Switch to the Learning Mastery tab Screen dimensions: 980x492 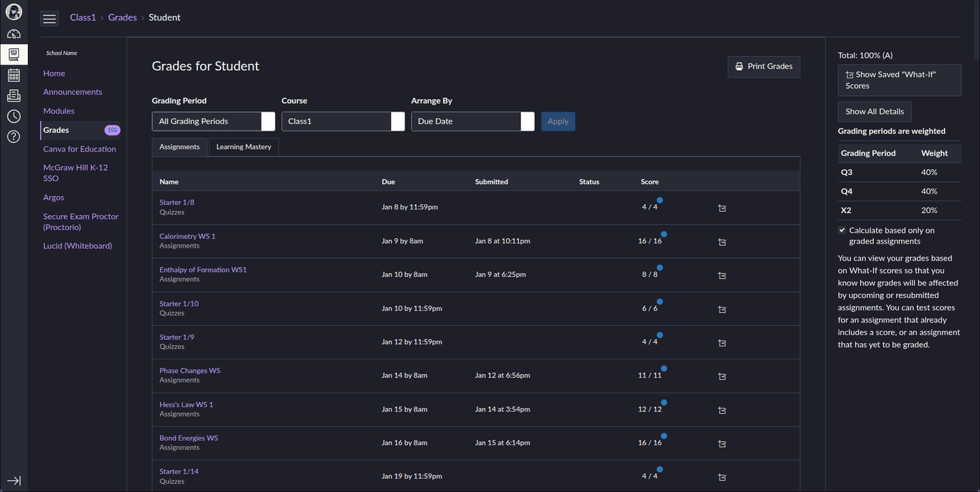(244, 147)
